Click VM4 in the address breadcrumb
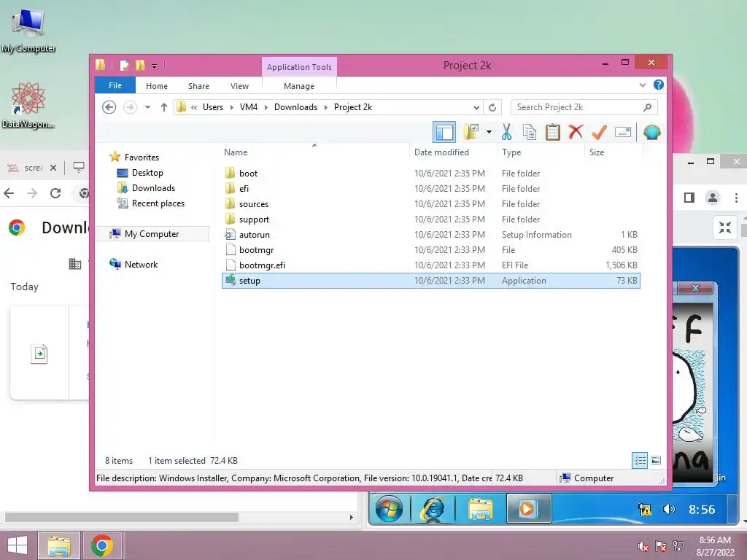Image resolution: width=747 pixels, height=560 pixels. click(x=249, y=107)
